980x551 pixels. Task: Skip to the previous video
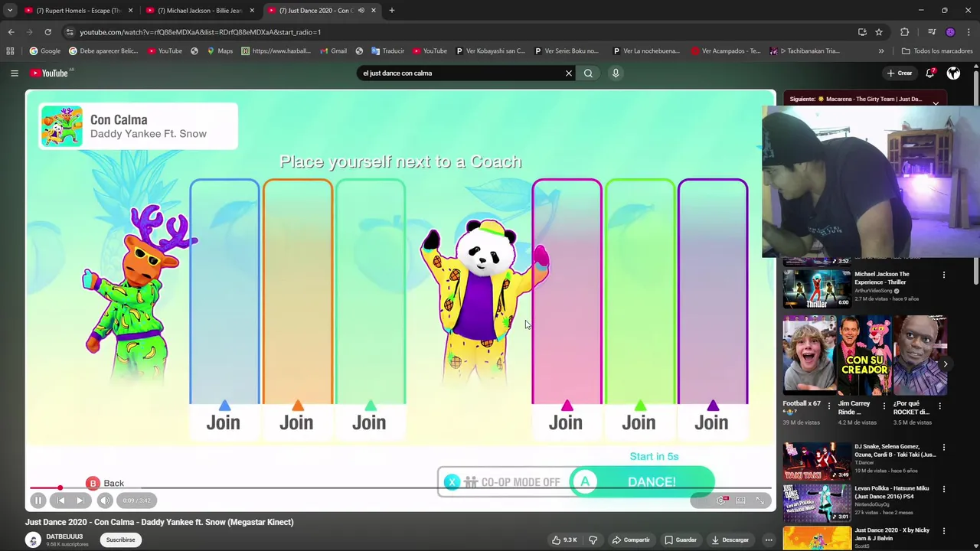(x=60, y=500)
